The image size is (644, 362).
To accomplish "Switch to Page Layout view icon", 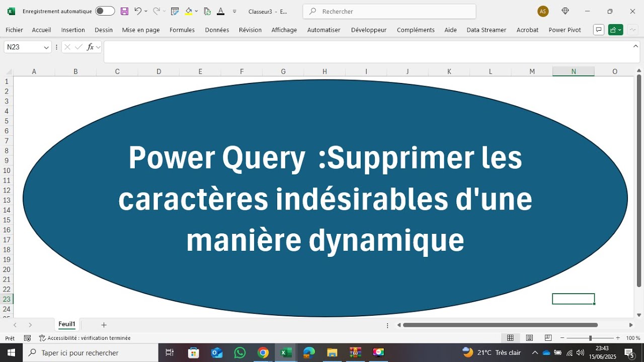I will coord(529,338).
